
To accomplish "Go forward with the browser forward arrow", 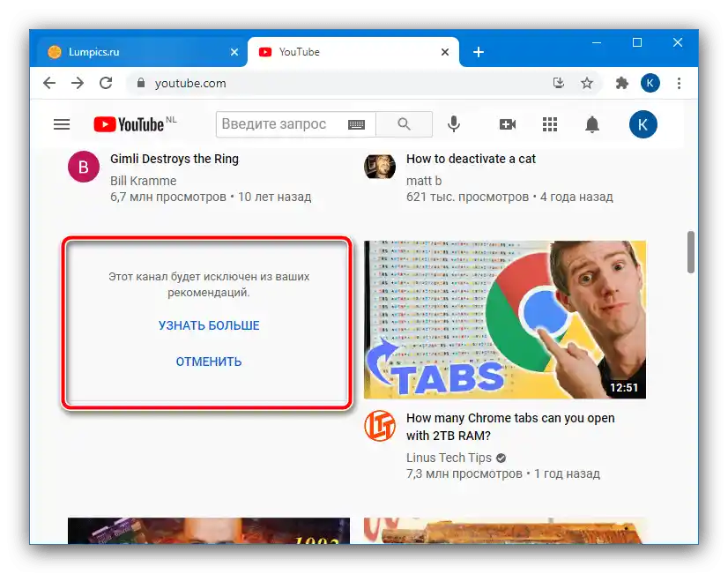I will (78, 83).
